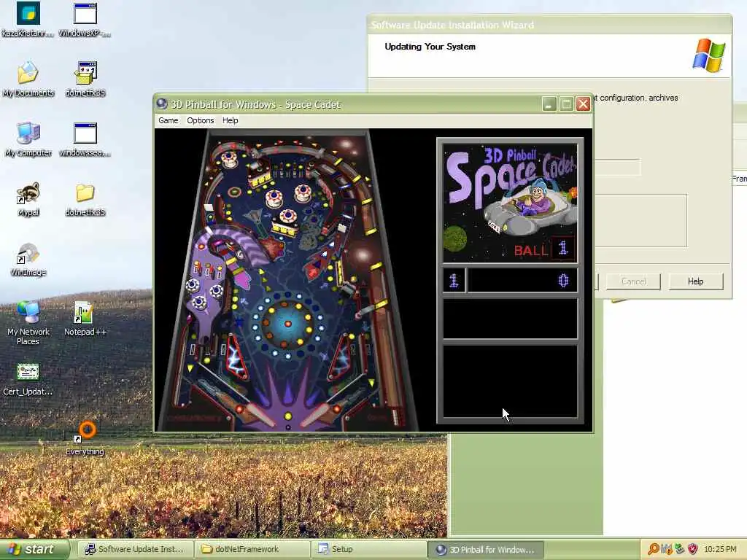Click the magnifier icon in system tray

(653, 549)
